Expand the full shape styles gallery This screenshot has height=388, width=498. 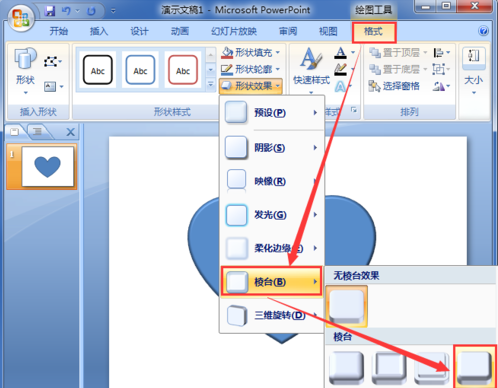point(210,84)
